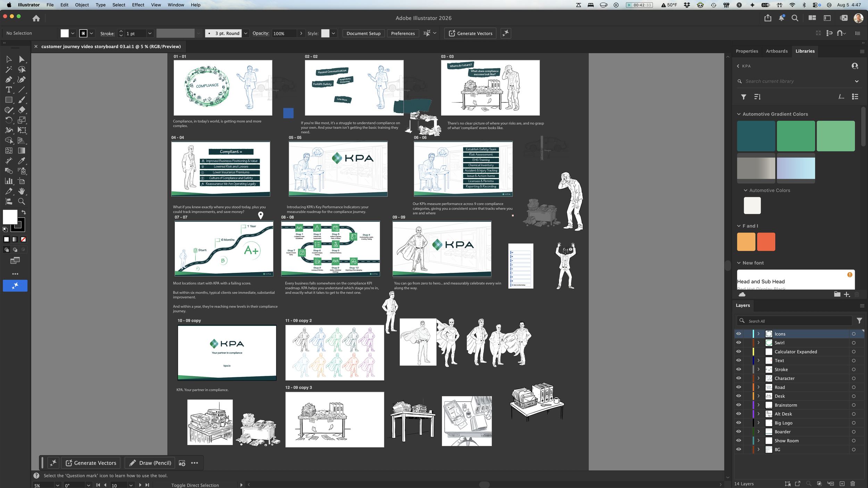Viewport: 868px width, 488px height.
Task: Open the stroke weight dropdown
Action: tap(150, 33)
